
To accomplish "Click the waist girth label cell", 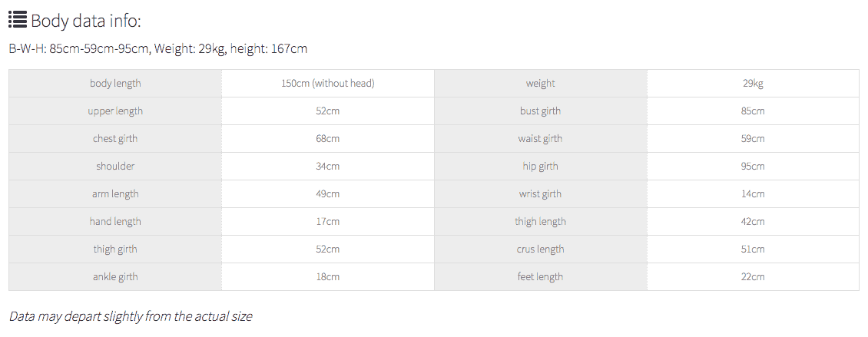I will click(541, 138).
